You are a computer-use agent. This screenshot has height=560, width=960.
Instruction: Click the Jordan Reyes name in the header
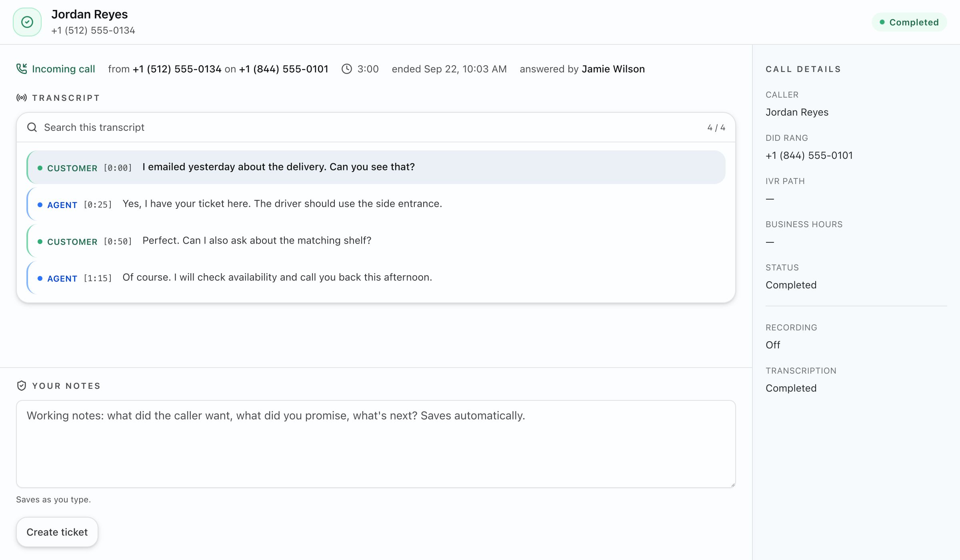pyautogui.click(x=90, y=14)
